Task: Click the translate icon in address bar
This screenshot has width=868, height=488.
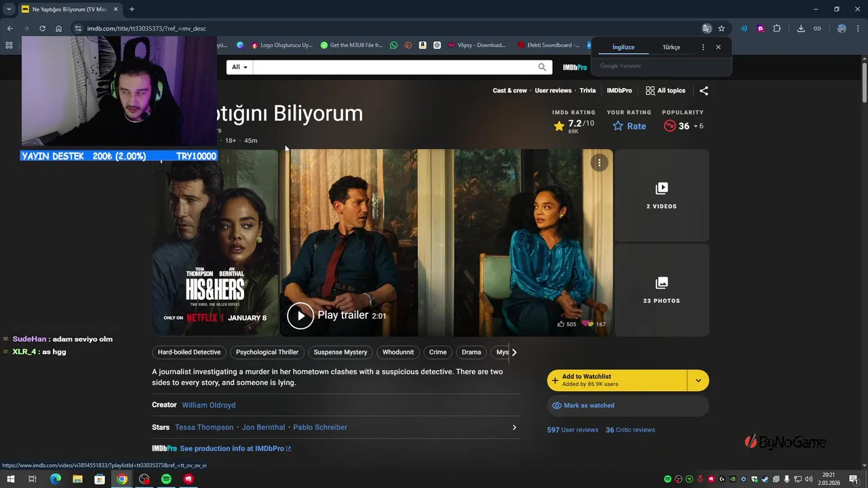Action: pos(707,28)
